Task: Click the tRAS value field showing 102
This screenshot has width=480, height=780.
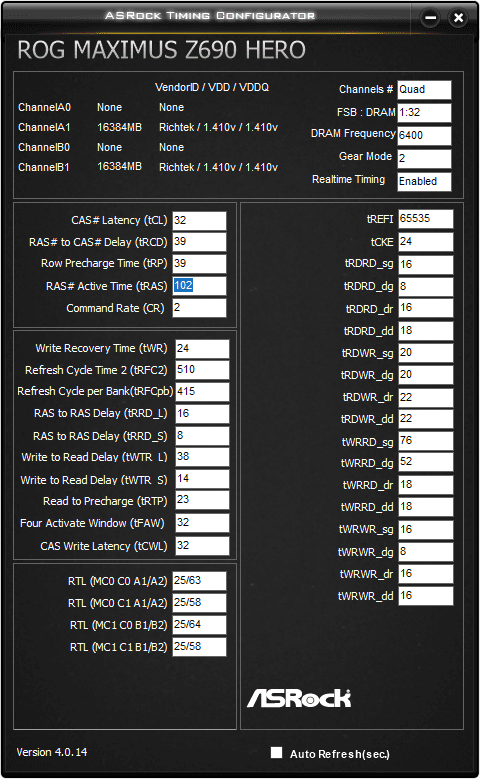Action: pos(199,286)
